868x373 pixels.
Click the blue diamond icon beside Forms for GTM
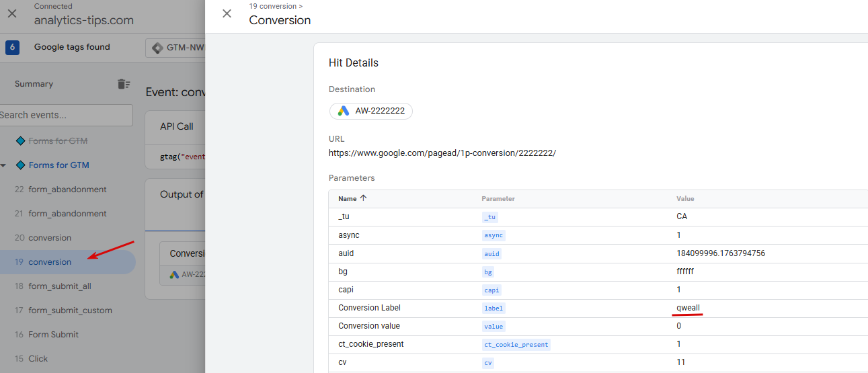click(21, 165)
